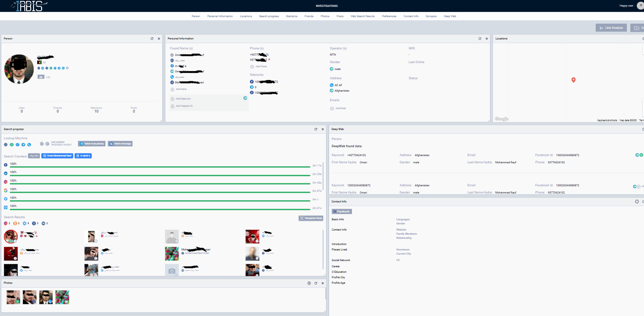Click the Google crawler 100% progress bar
The width and height of the screenshot is (644, 316).
point(160,192)
